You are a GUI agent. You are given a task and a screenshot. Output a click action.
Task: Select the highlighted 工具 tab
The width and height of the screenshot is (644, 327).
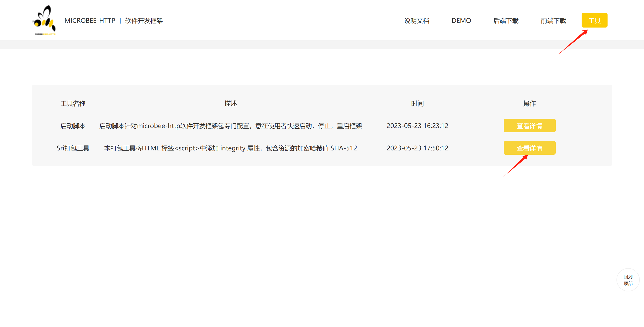[x=594, y=21]
